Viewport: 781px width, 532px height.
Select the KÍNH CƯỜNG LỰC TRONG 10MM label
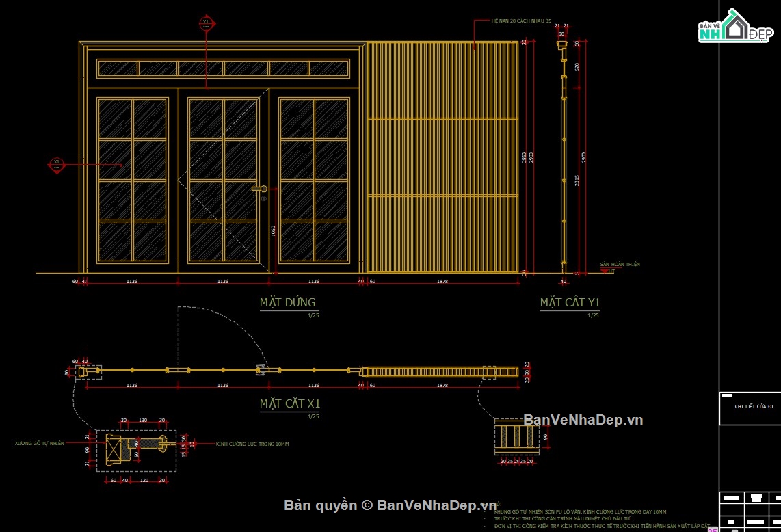pos(252,444)
